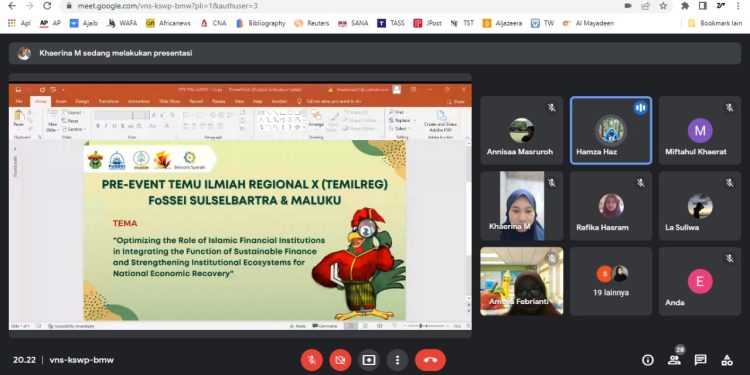The image size is (750, 375).
Task: Toggle the microphone mute button
Action: coord(312,360)
